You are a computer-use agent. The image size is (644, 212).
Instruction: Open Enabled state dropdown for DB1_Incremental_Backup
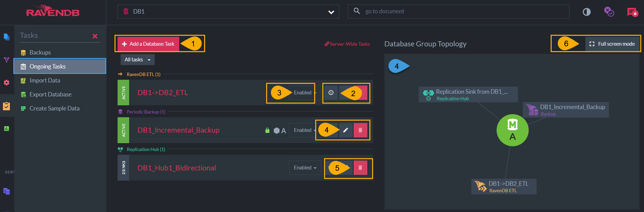[303, 130]
